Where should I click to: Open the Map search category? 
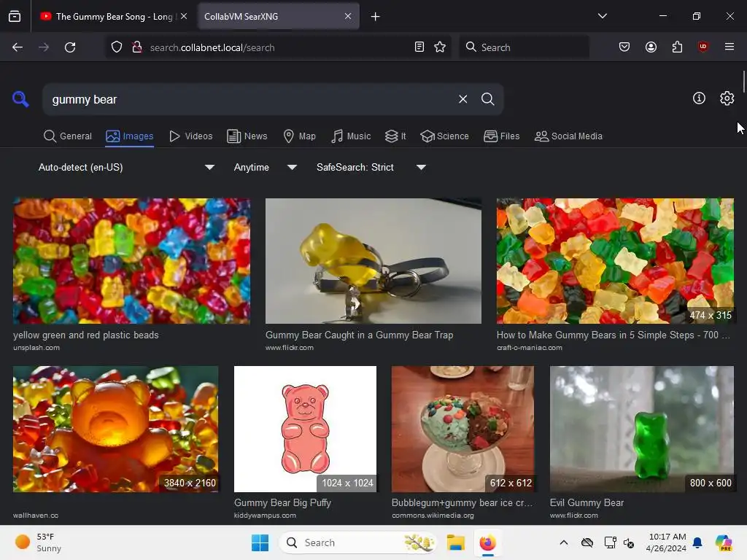[x=300, y=136]
